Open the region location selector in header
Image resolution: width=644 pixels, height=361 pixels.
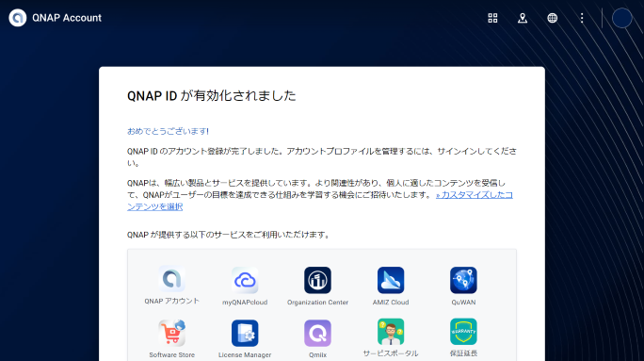tap(523, 18)
